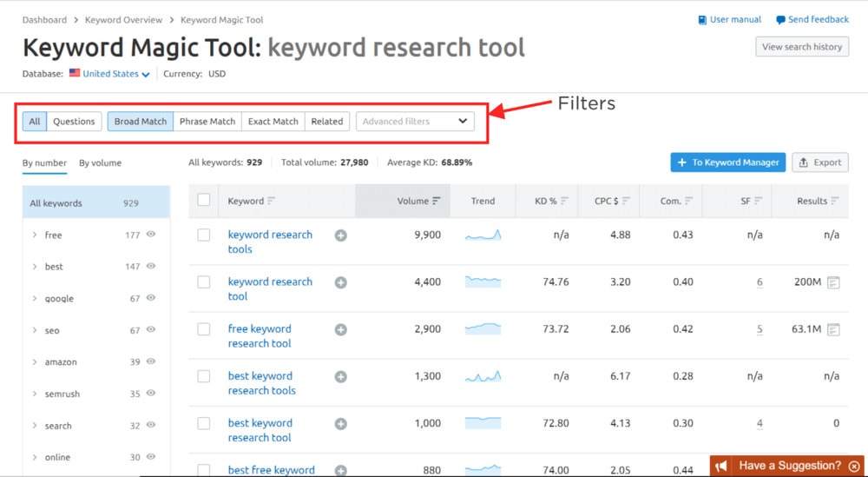Open the User manual book icon
Image resolution: width=868 pixels, height=477 pixels.
[702, 20]
